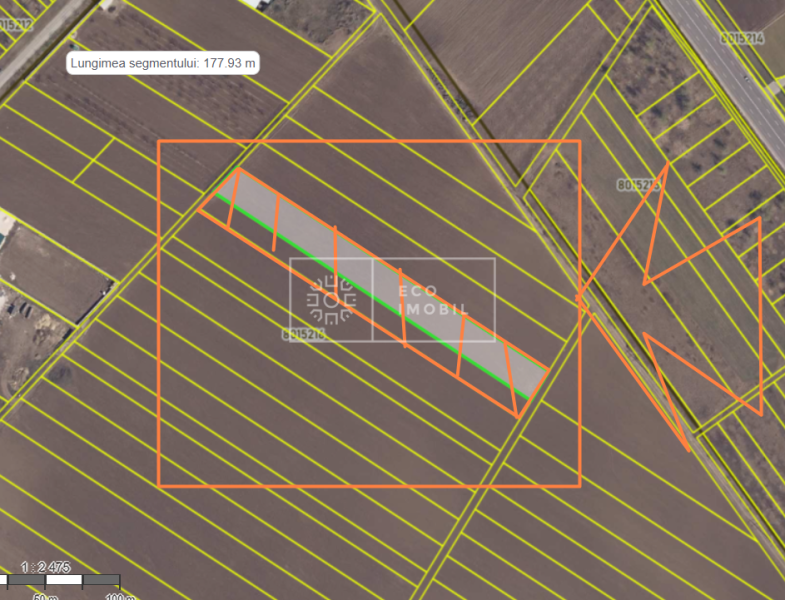Click the segment length tooltip showing 177.93 m
This screenshot has height=600, width=785.
point(164,63)
